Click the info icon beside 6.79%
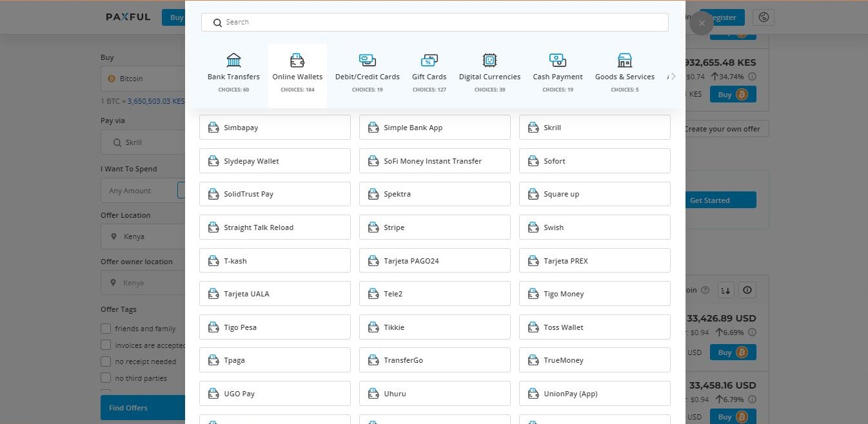The height and width of the screenshot is (424, 868). click(x=752, y=400)
